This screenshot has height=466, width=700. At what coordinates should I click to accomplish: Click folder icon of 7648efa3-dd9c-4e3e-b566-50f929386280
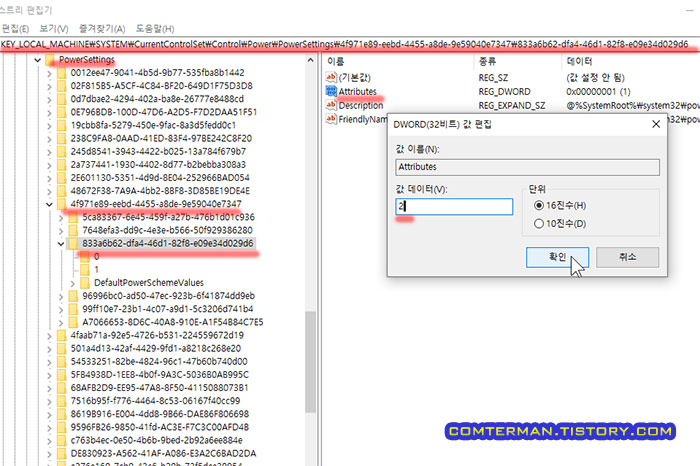point(73,230)
